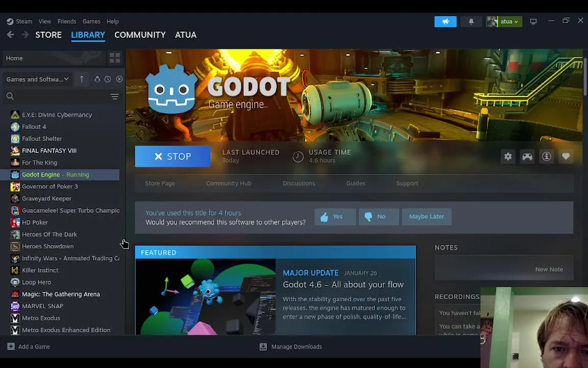Click the library search field
The width and height of the screenshot is (588, 368).
tap(62, 97)
